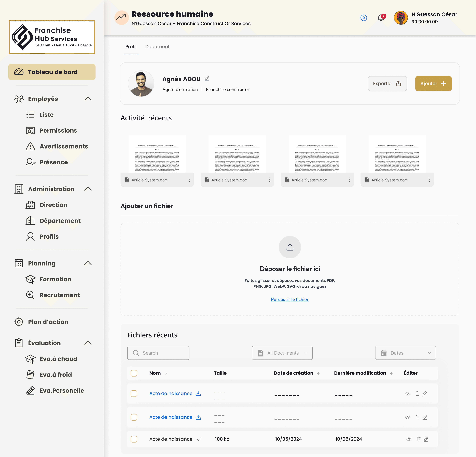Check the 10/05/2024 file row checkbox
Image resolution: width=476 pixels, height=457 pixels.
[x=134, y=439]
